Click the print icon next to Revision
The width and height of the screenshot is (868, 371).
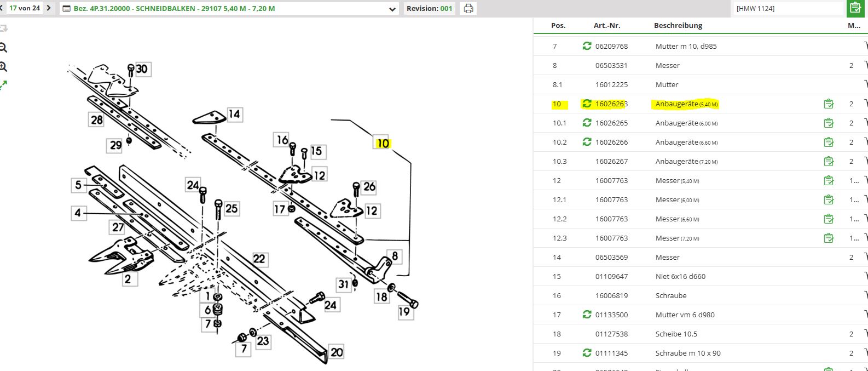tap(468, 9)
